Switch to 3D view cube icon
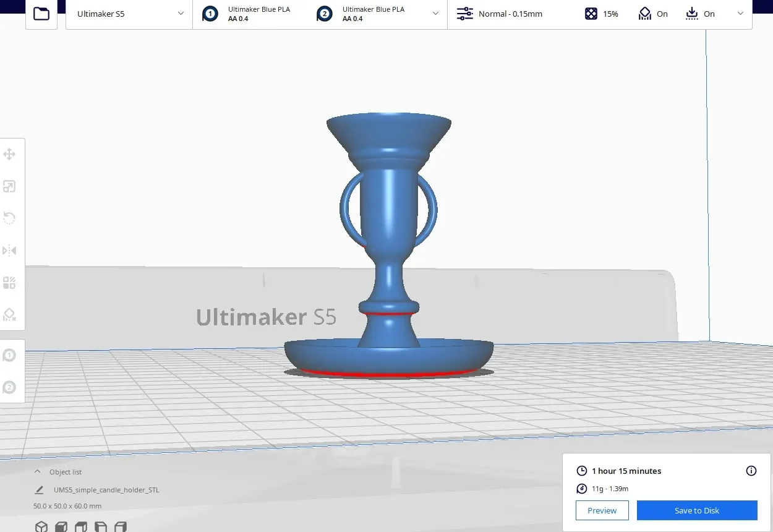Viewport: 773px width, 532px height. [x=41, y=526]
